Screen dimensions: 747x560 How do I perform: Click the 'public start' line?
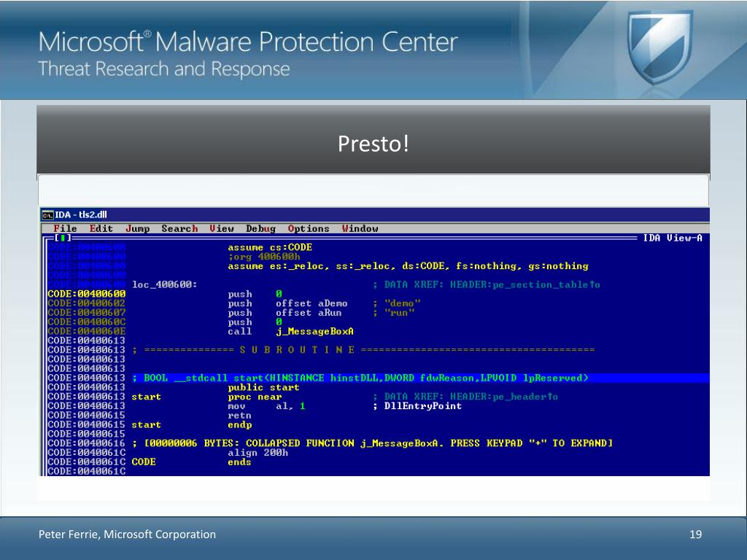pyautogui.click(x=263, y=388)
